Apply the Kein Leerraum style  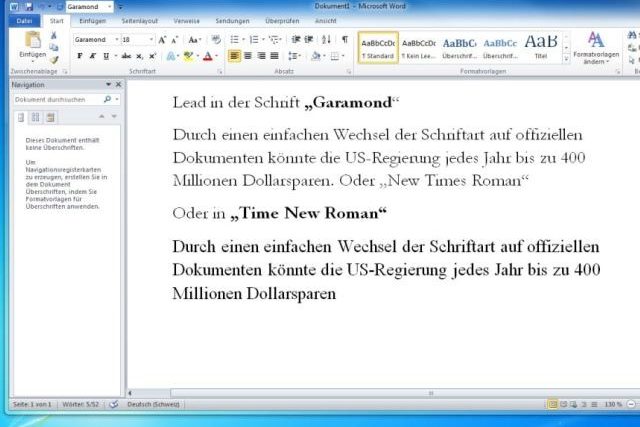(x=419, y=48)
